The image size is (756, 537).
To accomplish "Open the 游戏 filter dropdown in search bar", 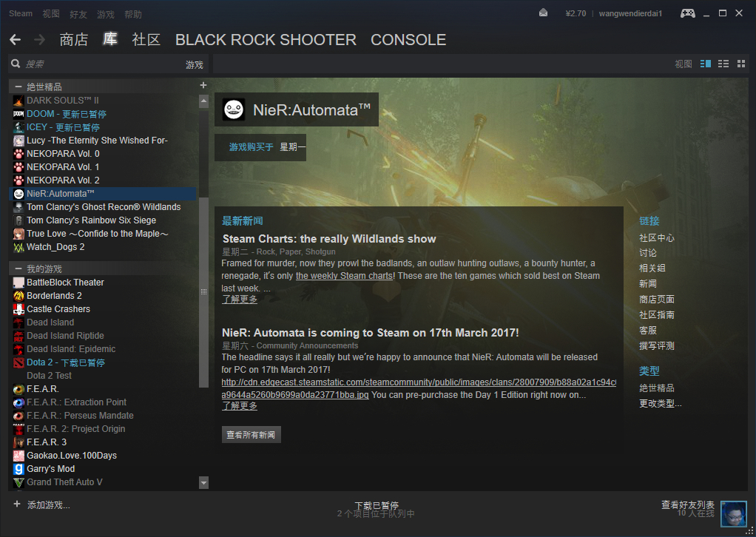I will [x=195, y=64].
